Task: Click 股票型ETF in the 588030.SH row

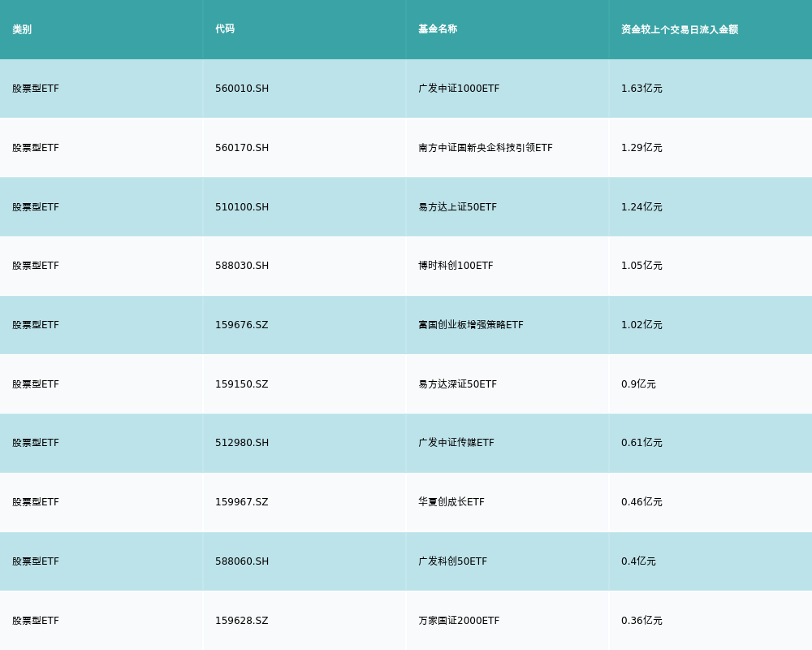Action: [x=36, y=266]
